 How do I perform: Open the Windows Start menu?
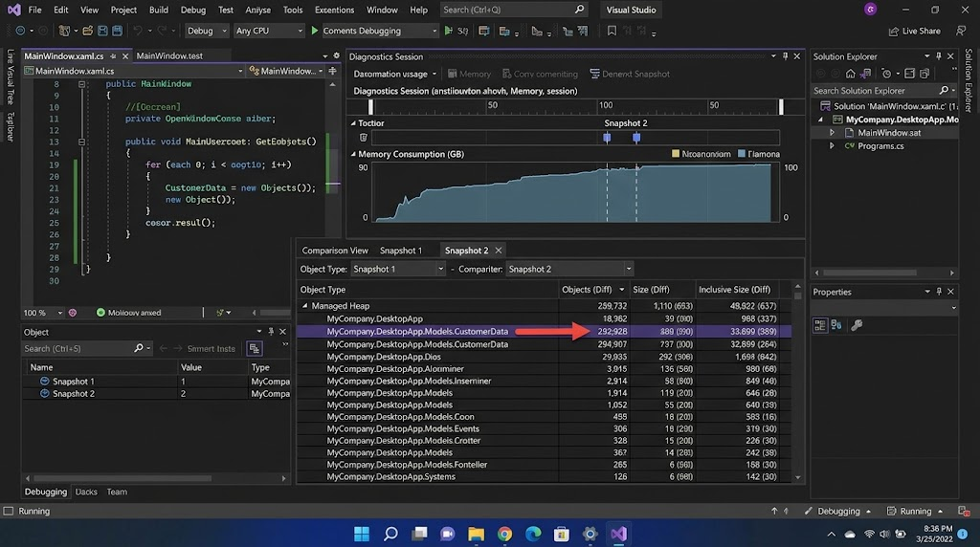(361, 534)
